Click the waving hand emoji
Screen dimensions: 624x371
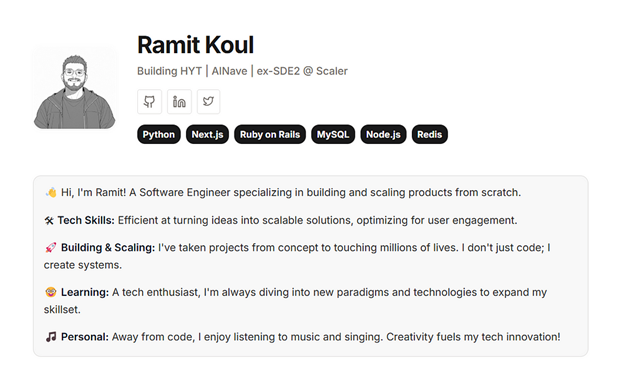coord(51,193)
